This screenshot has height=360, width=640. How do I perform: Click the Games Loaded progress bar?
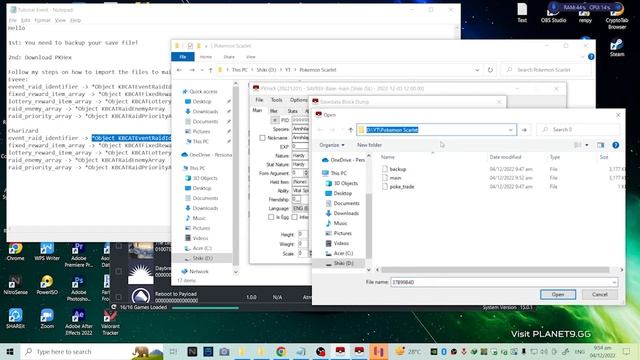(205, 308)
